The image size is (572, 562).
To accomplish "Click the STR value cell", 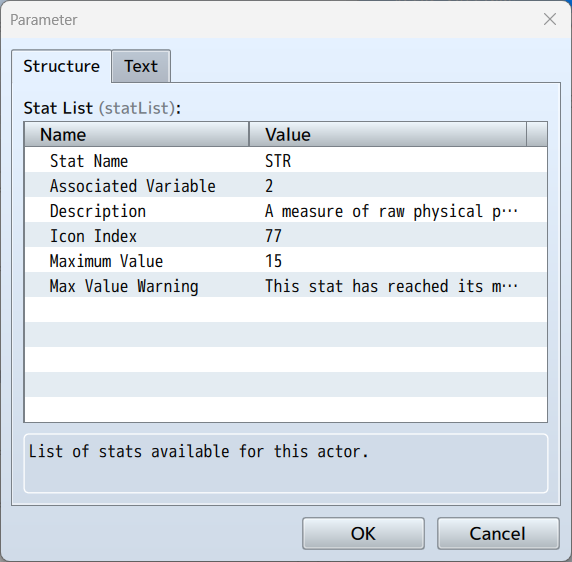I will click(x=278, y=161).
